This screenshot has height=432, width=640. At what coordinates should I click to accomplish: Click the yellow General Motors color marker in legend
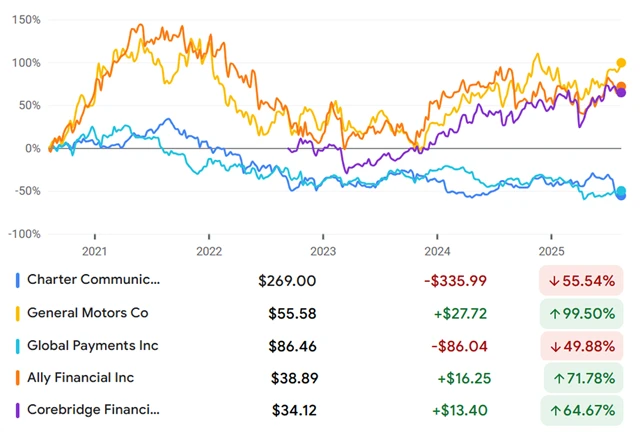[x=18, y=313]
